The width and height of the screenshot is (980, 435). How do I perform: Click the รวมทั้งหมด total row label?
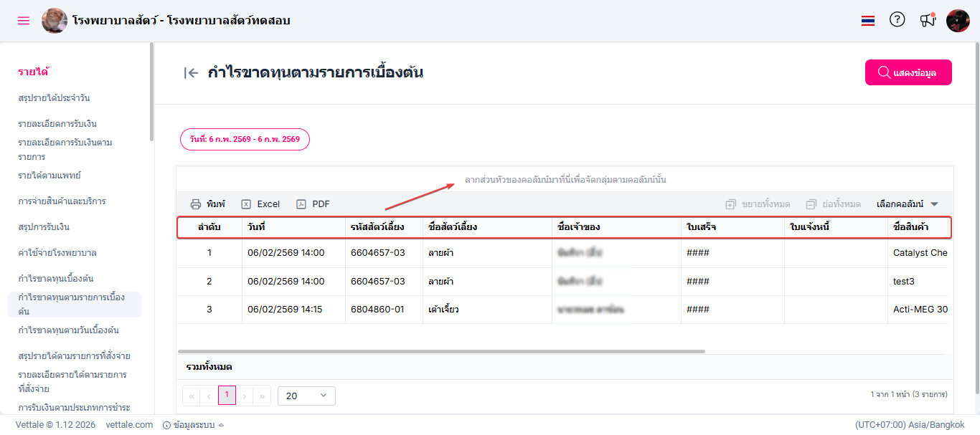[x=209, y=367]
